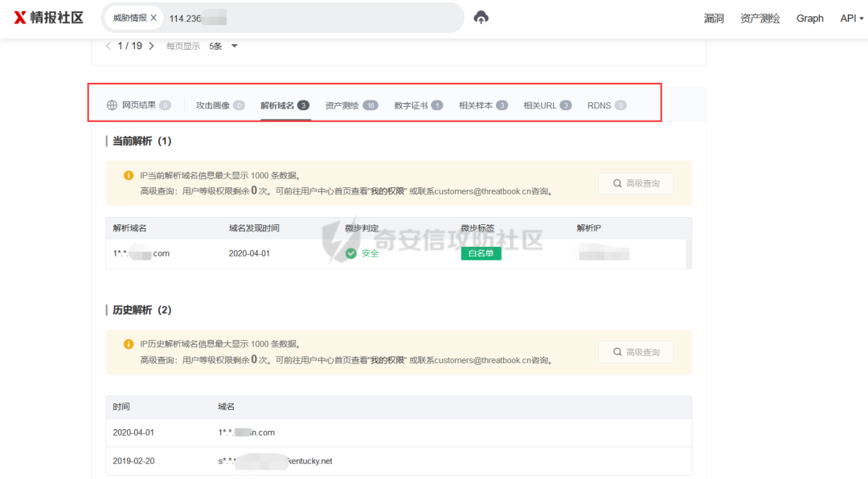Open the Graph nav item

[810, 18]
